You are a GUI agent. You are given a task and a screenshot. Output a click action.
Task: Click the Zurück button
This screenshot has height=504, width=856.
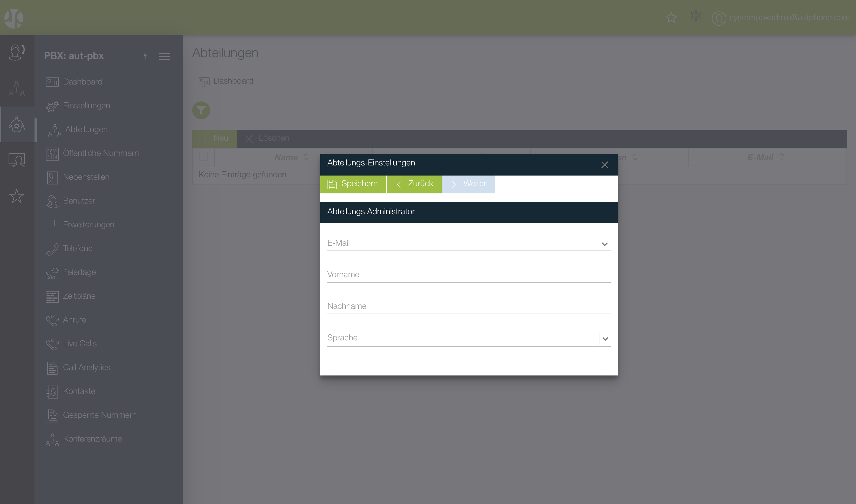coord(414,184)
